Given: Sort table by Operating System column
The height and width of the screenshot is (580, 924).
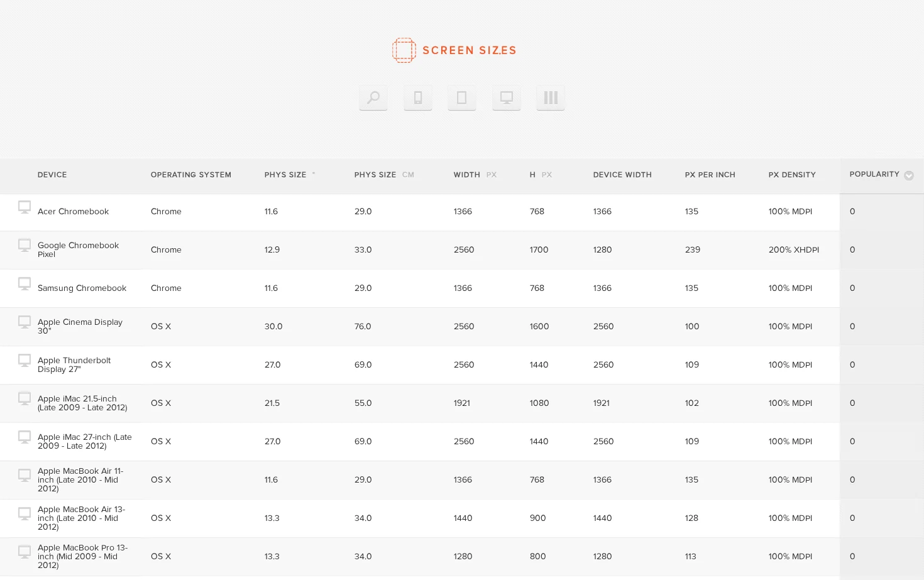Looking at the screenshot, I should (x=191, y=175).
